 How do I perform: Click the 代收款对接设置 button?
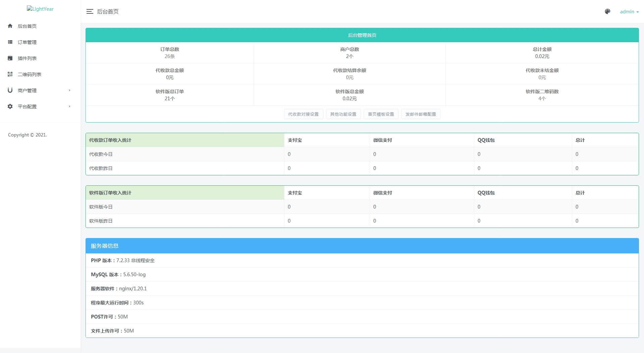point(303,114)
